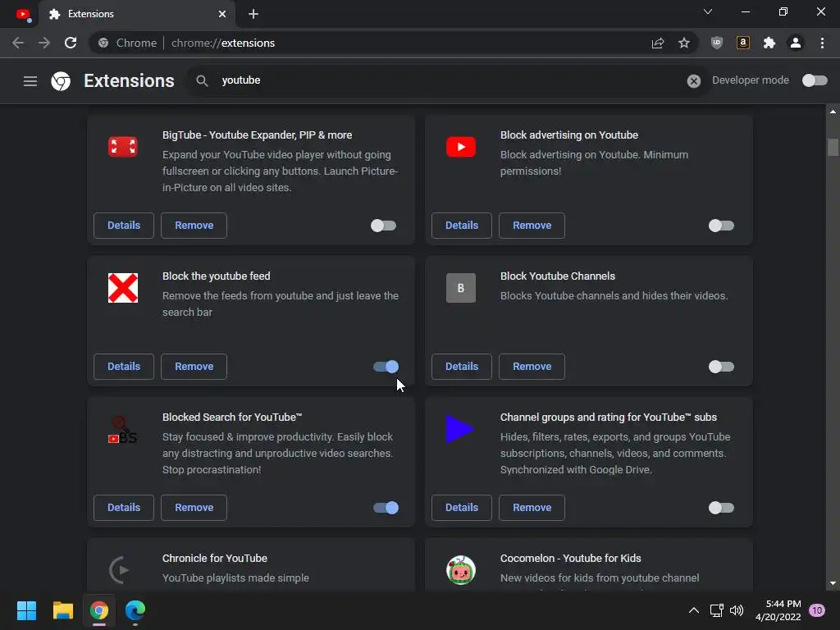840x630 pixels.
Task: Open Details for Block advertising on Youtube
Action: coord(462,226)
